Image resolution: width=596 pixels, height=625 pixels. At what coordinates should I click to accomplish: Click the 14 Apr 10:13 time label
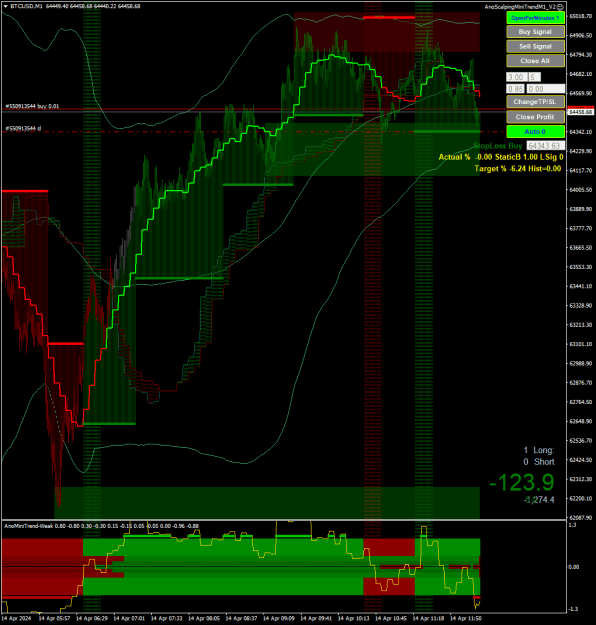click(354, 618)
